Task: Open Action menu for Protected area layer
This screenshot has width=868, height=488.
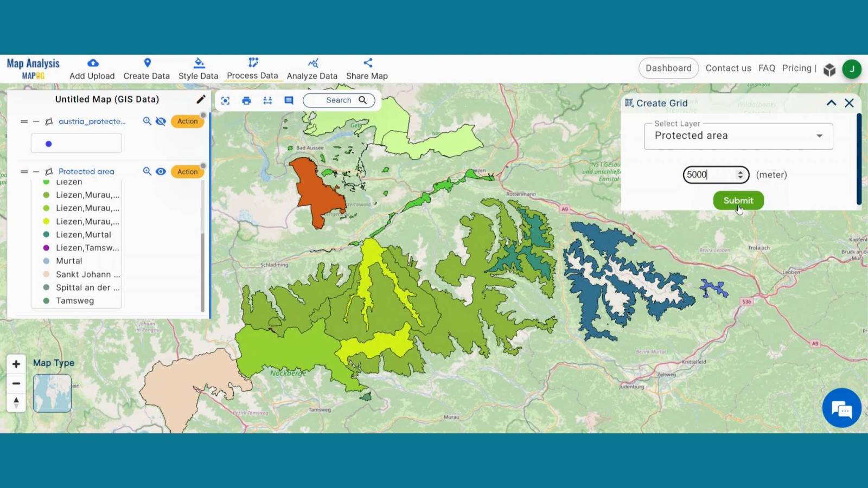Action: click(x=187, y=171)
